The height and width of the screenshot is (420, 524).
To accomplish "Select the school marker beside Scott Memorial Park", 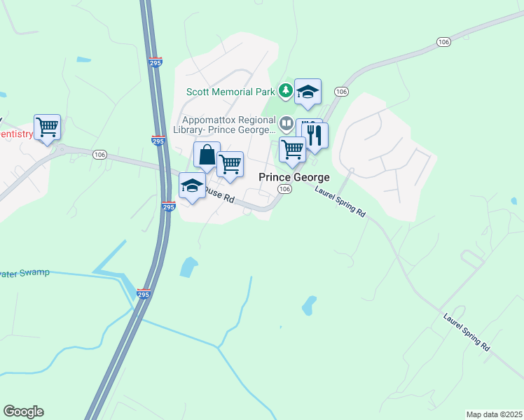I will (x=308, y=94).
